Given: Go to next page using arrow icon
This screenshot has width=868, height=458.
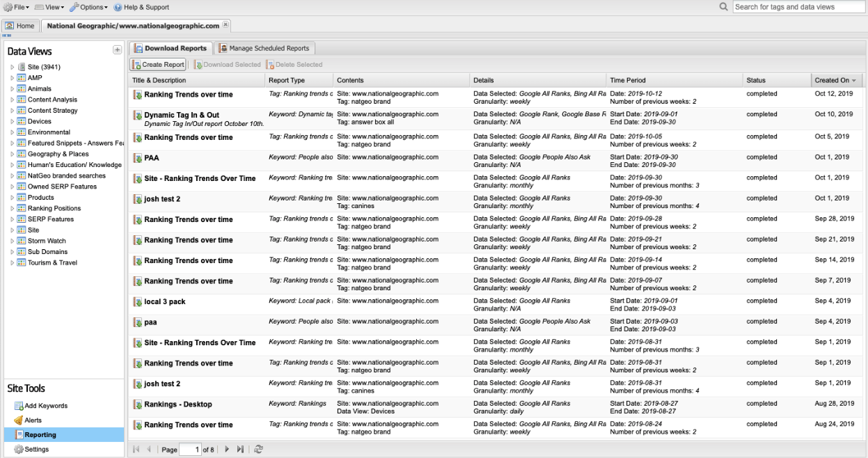Looking at the screenshot, I should [x=227, y=450].
